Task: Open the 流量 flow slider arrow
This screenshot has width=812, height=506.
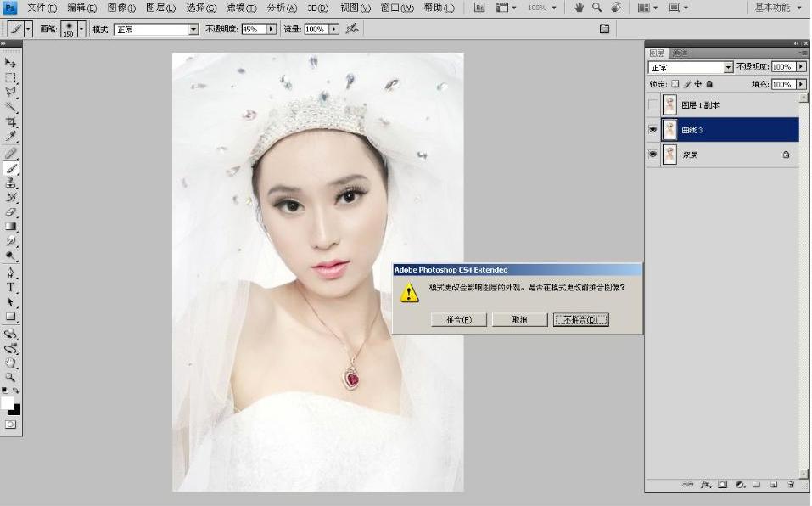Action: pos(334,30)
